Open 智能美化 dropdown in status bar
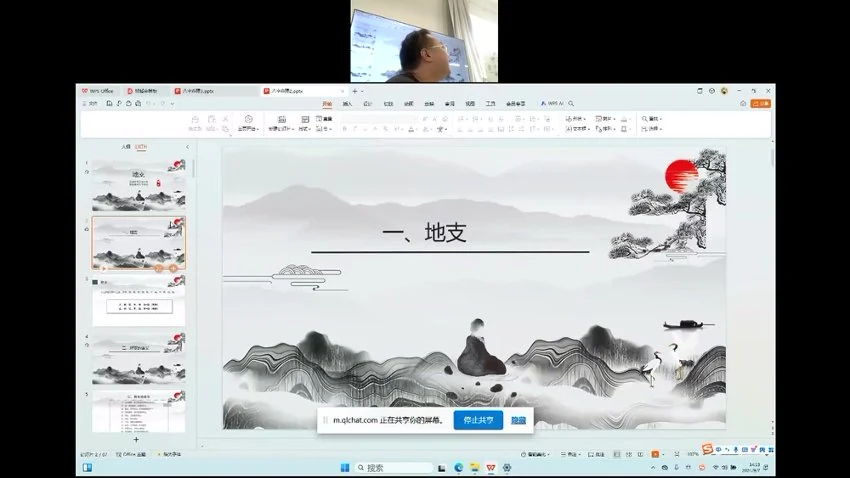The width and height of the screenshot is (850, 478). pos(536,454)
